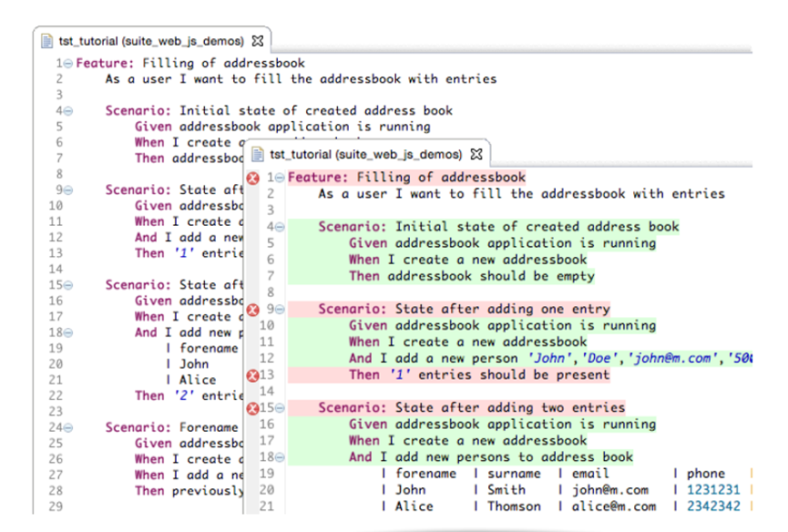Click the error marker beside the Feature line in the front editor
788x532 pixels.
pos(252,178)
